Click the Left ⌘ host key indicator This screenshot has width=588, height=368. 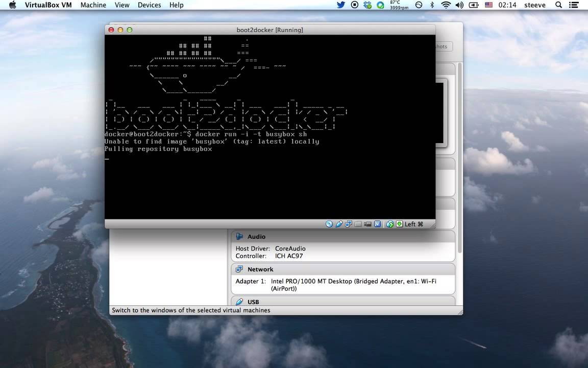pos(413,224)
